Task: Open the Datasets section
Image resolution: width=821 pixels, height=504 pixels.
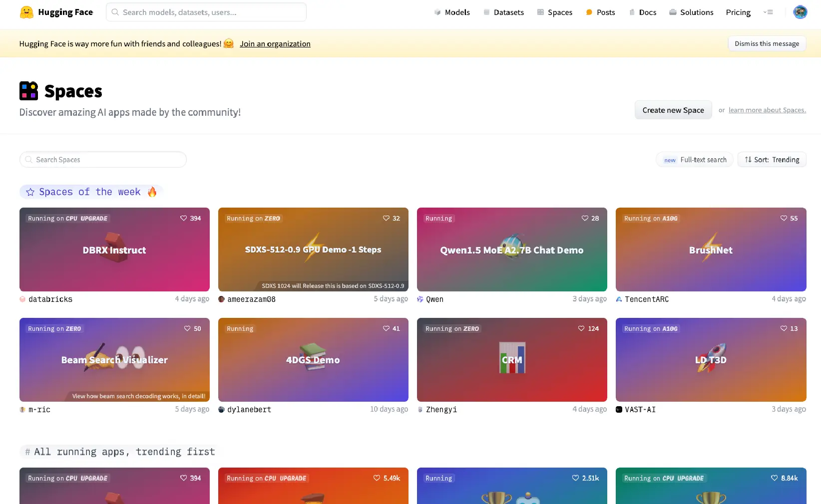Action: (x=503, y=12)
